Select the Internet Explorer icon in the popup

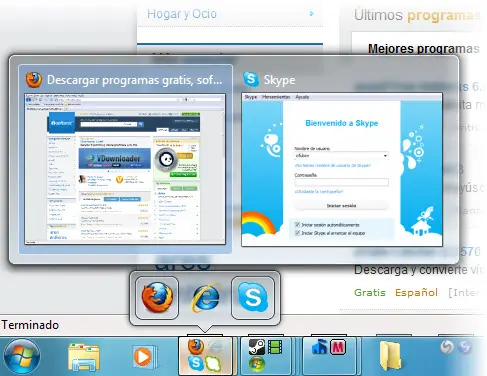205,298
